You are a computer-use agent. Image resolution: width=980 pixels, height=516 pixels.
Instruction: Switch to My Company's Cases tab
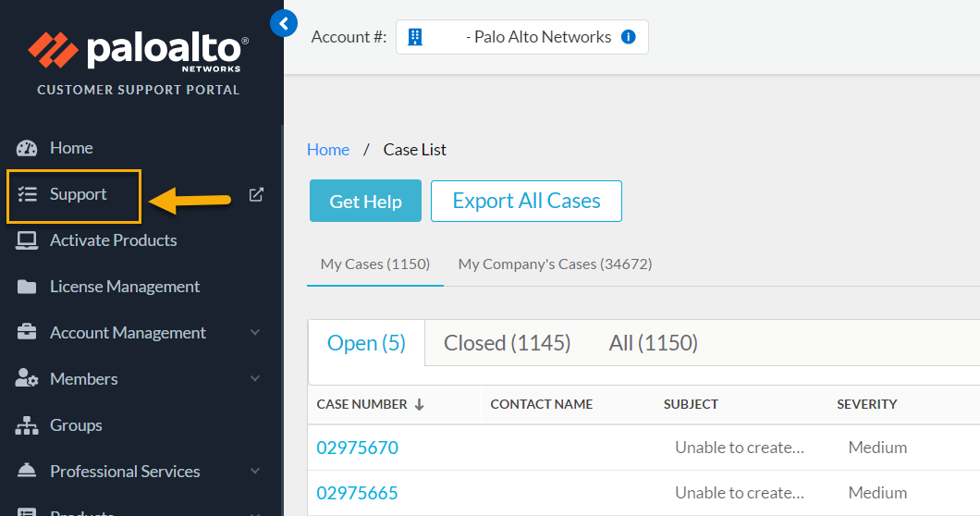coord(555,264)
